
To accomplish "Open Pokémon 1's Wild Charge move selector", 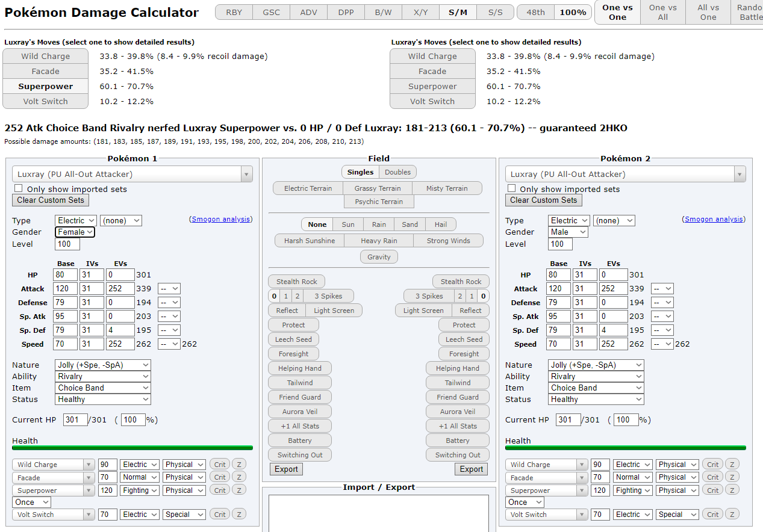I will tap(54, 465).
